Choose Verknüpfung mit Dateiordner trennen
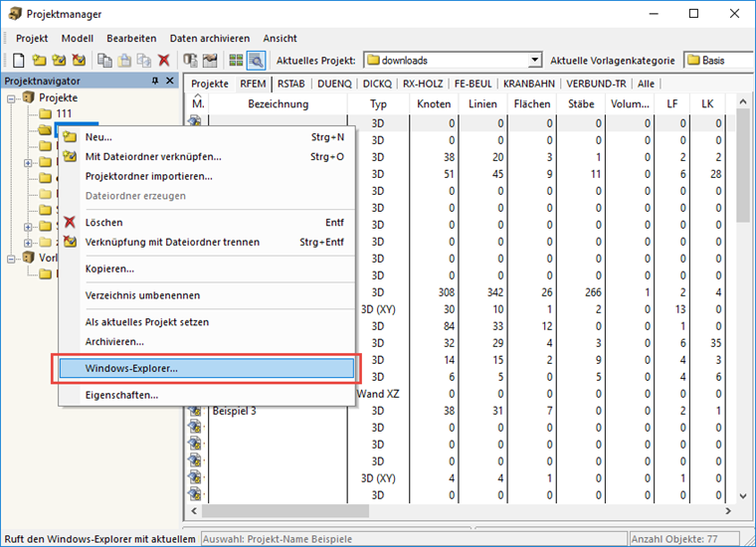 point(207,242)
